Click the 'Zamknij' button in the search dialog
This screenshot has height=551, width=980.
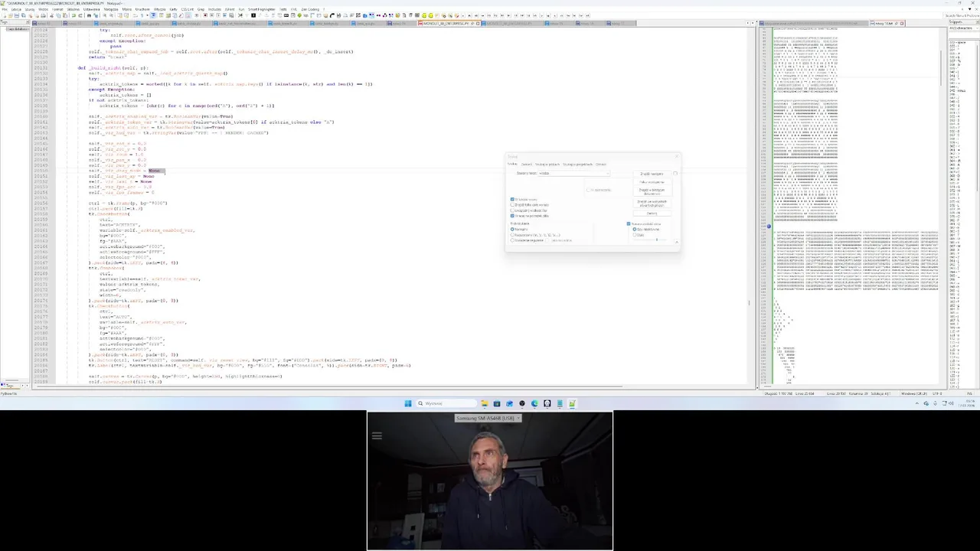(652, 214)
